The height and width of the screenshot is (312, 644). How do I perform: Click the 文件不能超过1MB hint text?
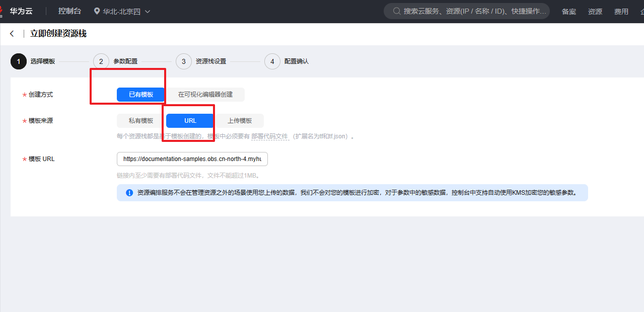pos(231,176)
